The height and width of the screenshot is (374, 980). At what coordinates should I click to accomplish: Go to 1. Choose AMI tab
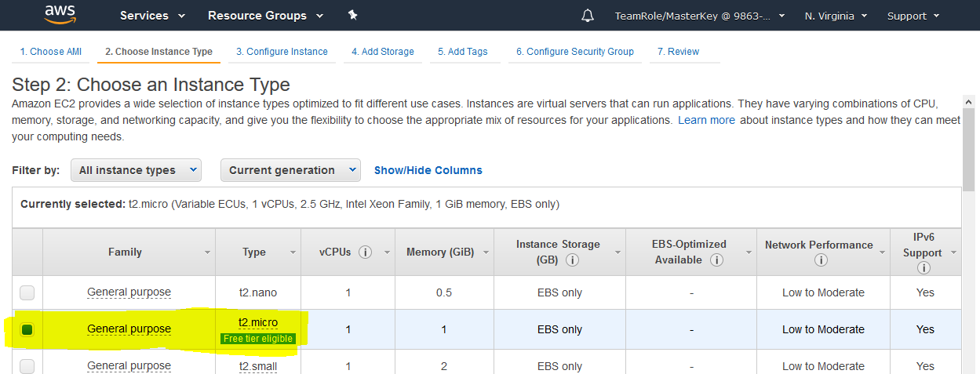51,52
